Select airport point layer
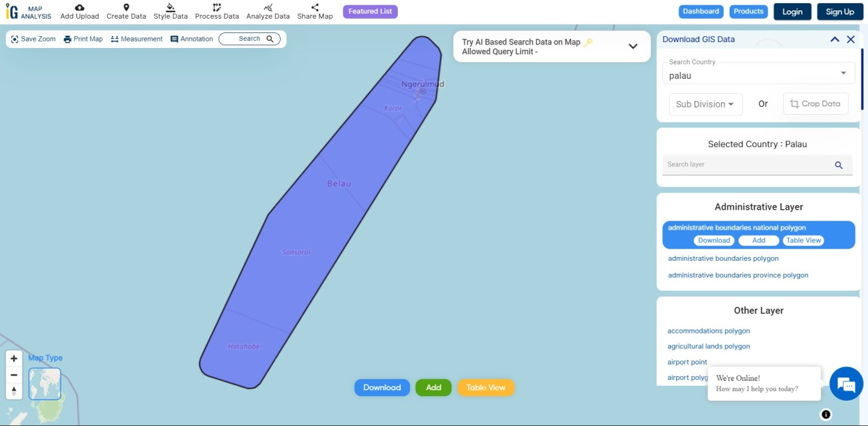Viewport: 868px width, 426px height. point(688,362)
